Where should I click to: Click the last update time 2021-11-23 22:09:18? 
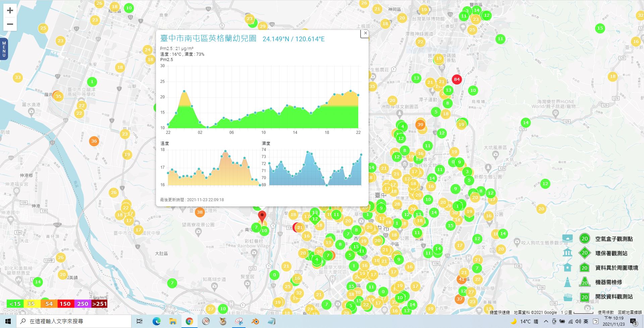192,200
